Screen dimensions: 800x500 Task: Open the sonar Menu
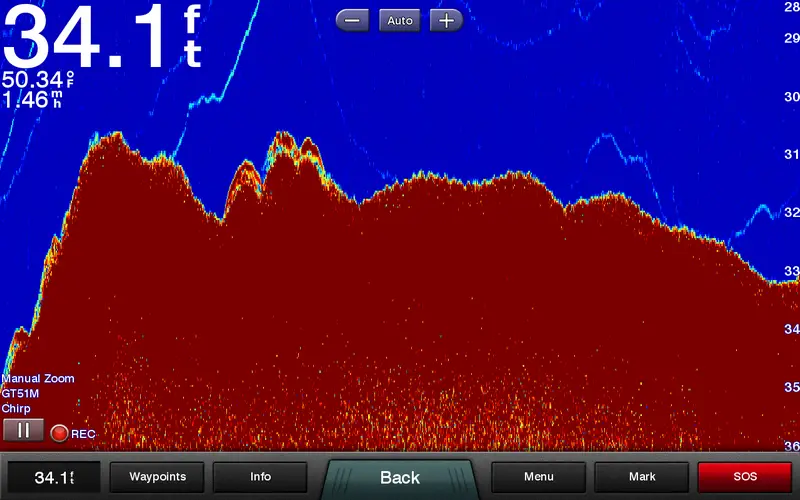(x=538, y=477)
